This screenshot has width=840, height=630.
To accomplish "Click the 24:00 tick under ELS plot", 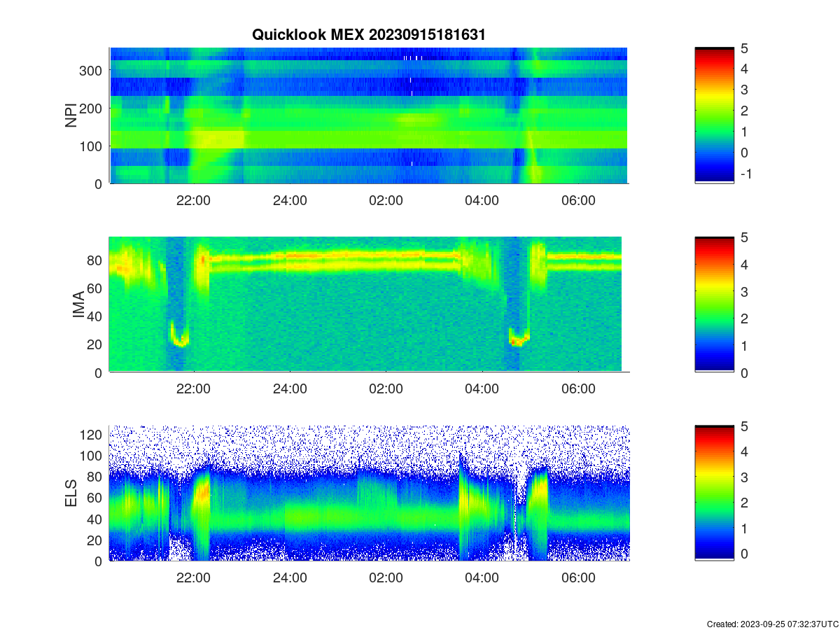I will point(289,579).
